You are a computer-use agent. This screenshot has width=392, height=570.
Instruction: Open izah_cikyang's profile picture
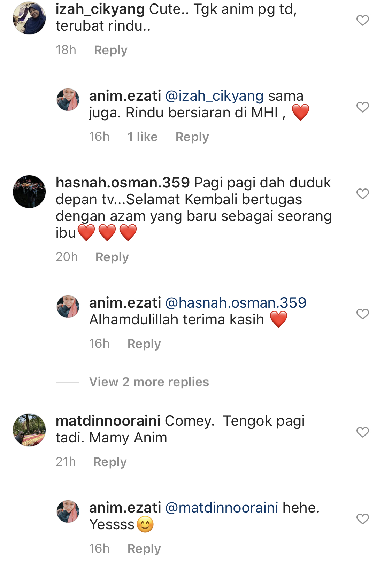pos(29,18)
